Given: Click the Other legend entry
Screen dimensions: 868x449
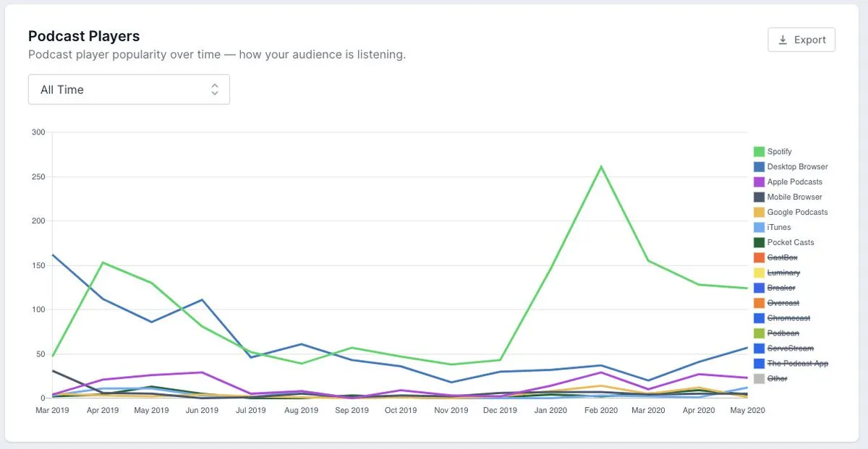Looking at the screenshot, I should pos(777,380).
